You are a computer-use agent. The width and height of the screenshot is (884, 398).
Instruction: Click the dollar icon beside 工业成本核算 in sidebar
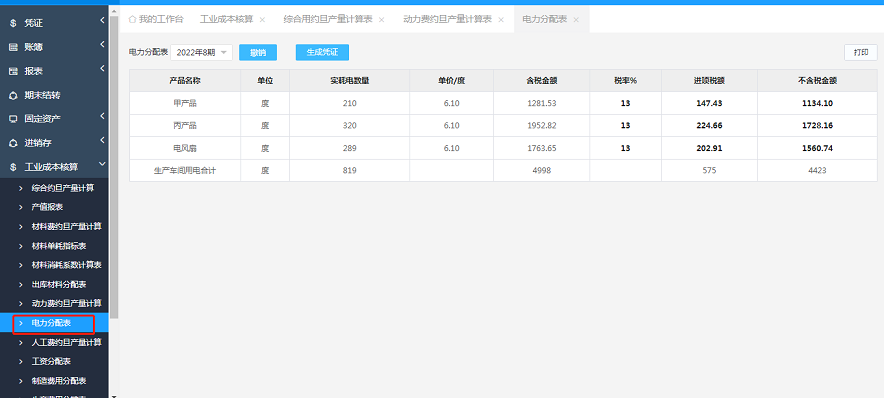(x=13, y=167)
